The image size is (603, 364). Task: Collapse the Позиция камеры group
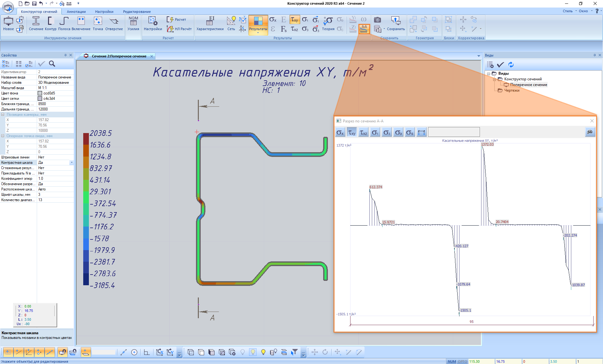point(3,115)
